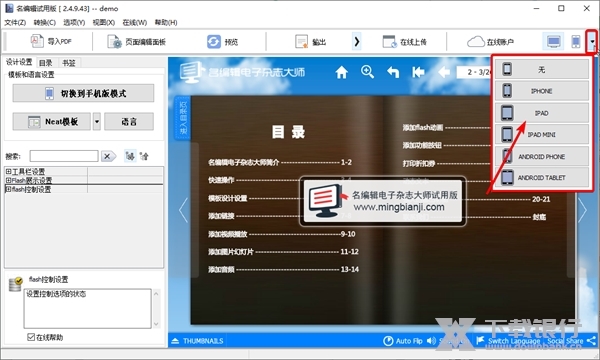This screenshot has width=600, height=360.
Task: Select the 无 (none) device option
Action: click(x=541, y=69)
